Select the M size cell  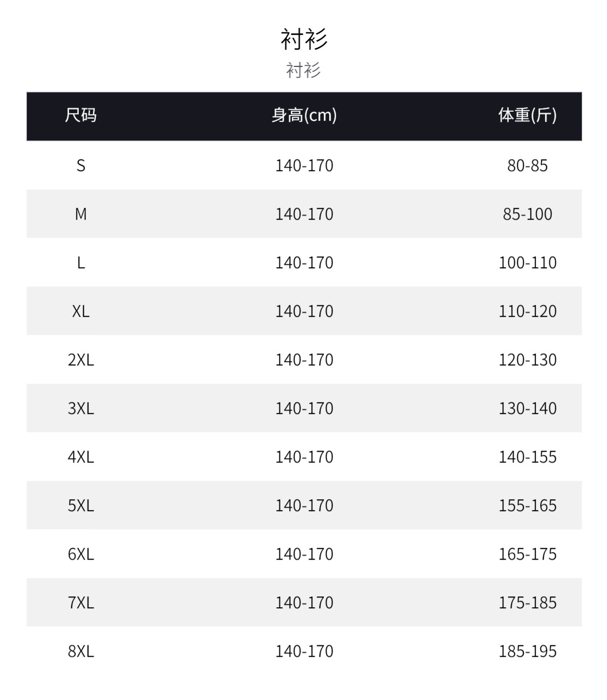(x=81, y=214)
